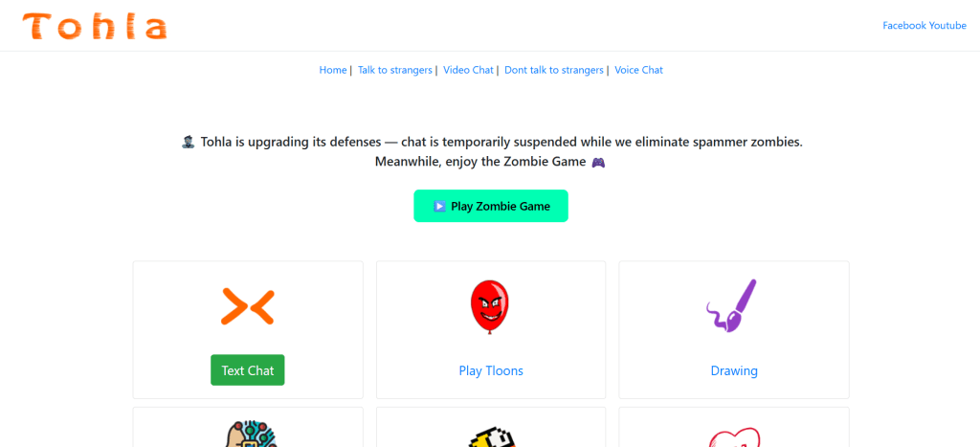Click the orange Tohla logo
This screenshot has height=447, width=980.
(x=95, y=27)
